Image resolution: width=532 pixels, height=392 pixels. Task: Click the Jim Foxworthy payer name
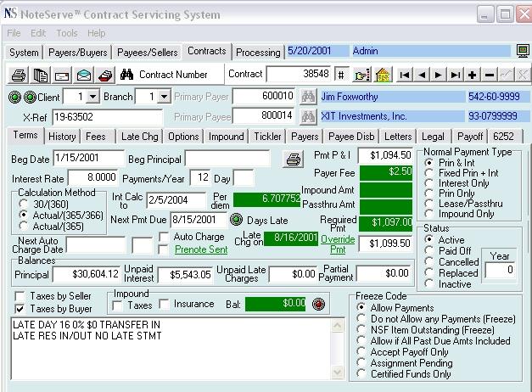(350, 97)
